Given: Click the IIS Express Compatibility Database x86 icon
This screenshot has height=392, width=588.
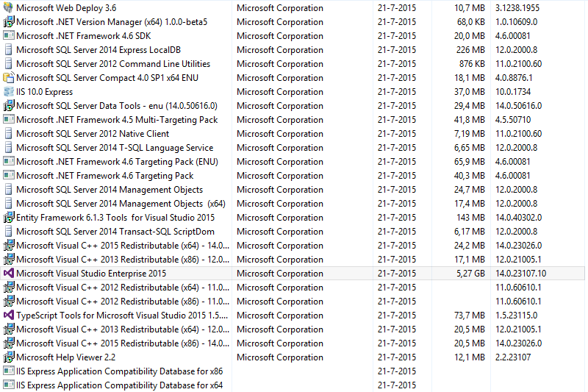Looking at the screenshot, I should (x=9, y=371).
